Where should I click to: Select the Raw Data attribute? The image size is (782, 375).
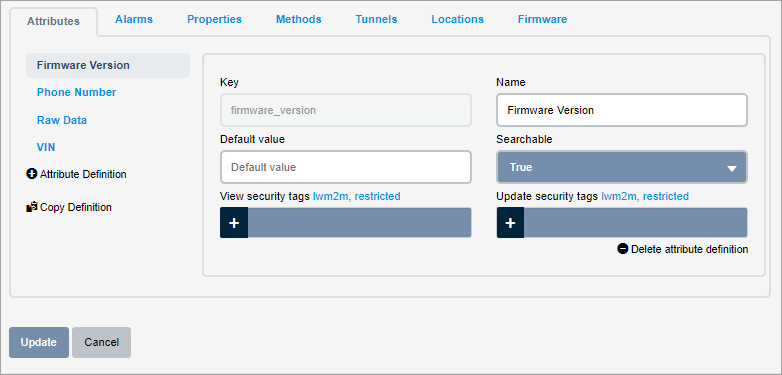(62, 120)
